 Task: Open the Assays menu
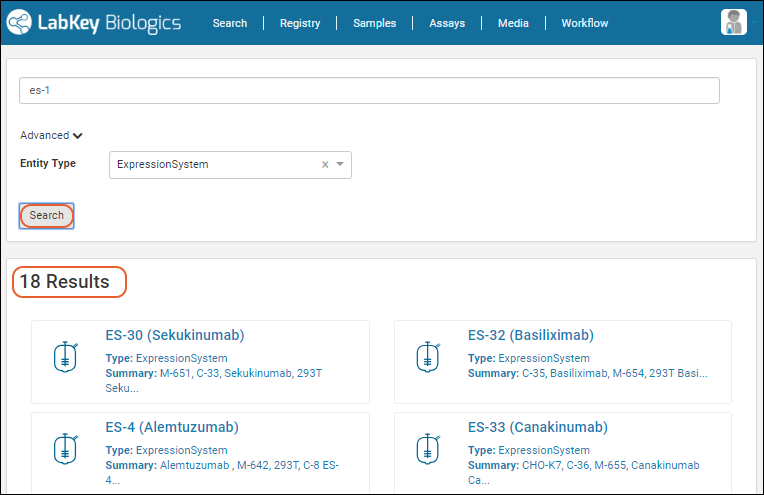tap(447, 23)
